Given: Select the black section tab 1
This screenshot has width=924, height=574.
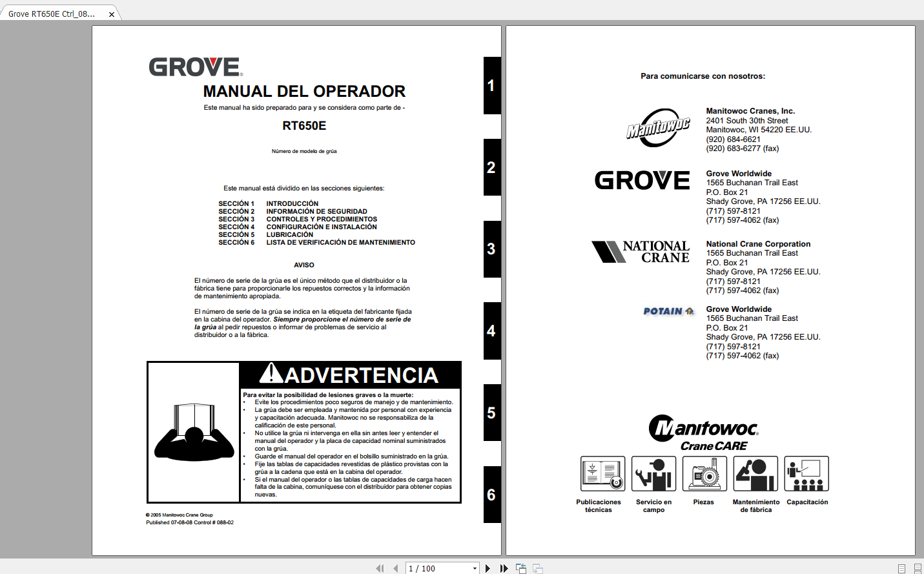Looking at the screenshot, I should click(x=491, y=85).
